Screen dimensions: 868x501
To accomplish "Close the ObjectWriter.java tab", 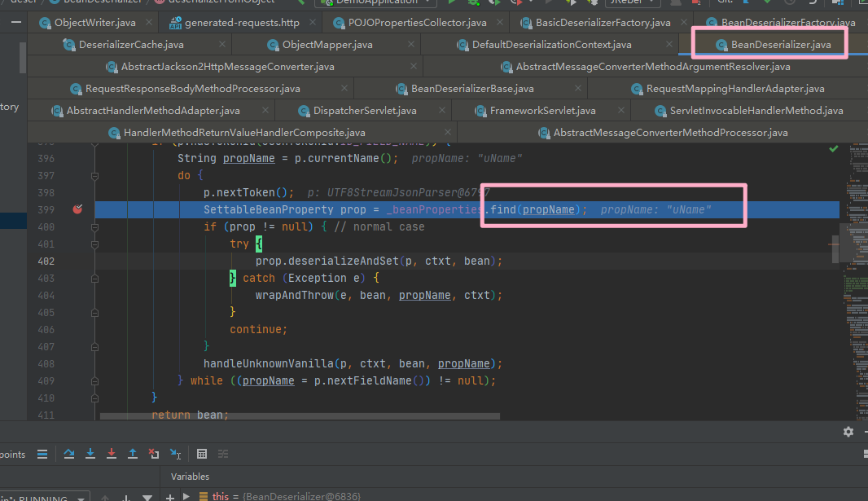I will tap(149, 23).
